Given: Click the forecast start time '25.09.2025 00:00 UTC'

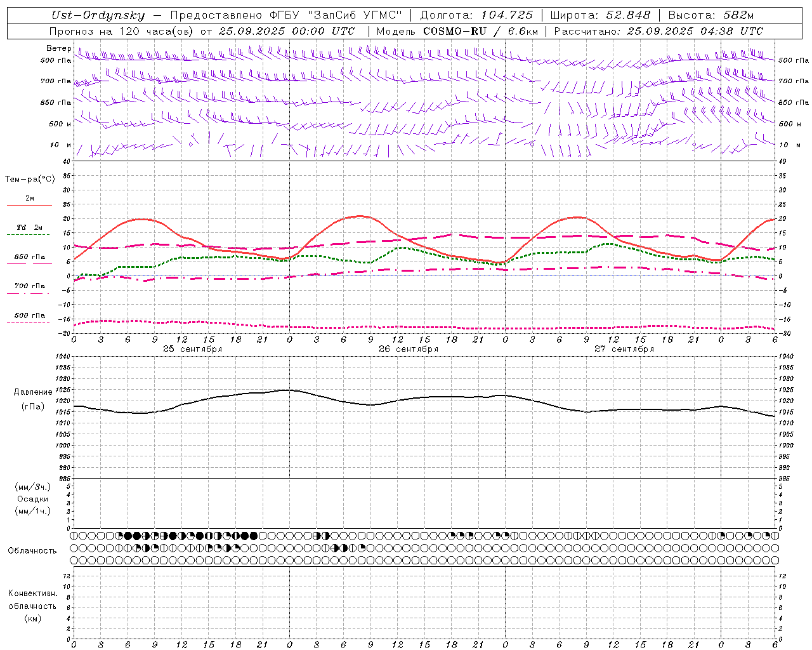Looking at the screenshot, I should point(286,31).
